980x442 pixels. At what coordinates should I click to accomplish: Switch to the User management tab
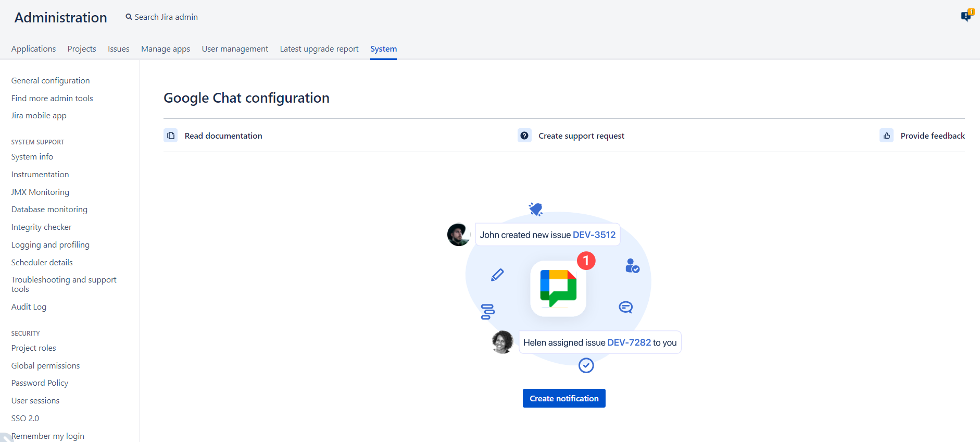click(235, 49)
